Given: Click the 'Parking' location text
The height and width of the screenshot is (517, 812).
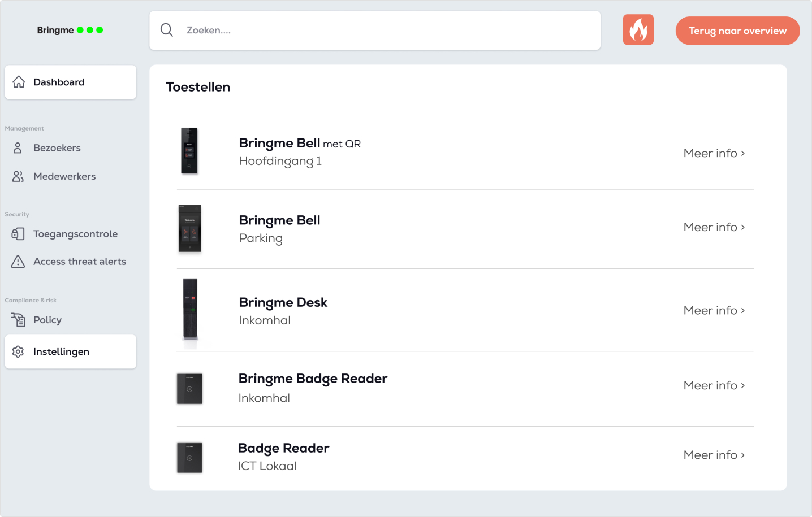Looking at the screenshot, I should point(261,238).
